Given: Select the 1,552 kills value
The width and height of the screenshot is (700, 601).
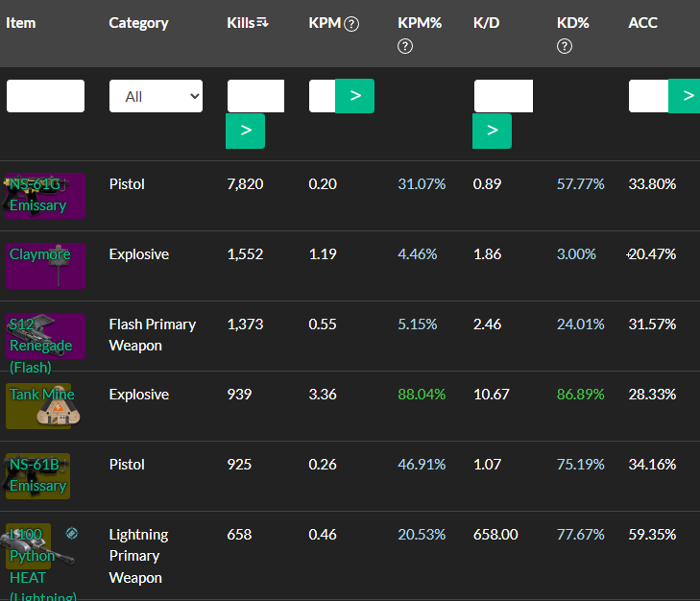Looking at the screenshot, I should click(245, 254).
